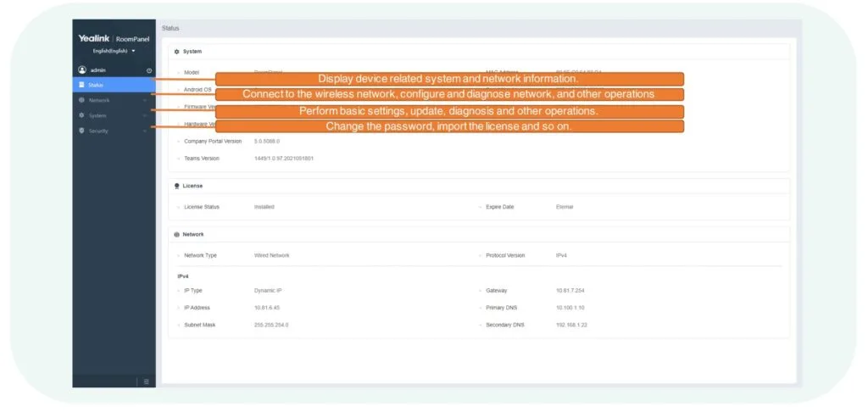Screen dimensions: 868x412
Task: Click the gear icon of System section header
Action: 176,52
